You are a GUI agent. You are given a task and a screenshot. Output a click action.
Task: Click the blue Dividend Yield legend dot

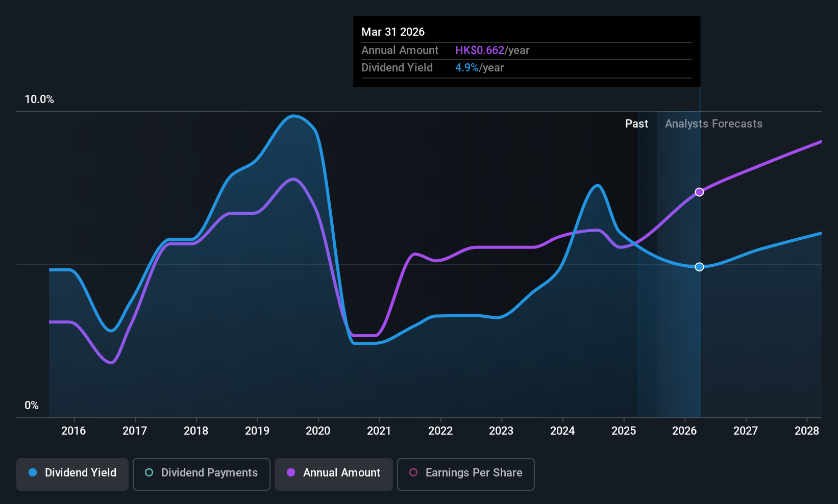[x=33, y=472]
